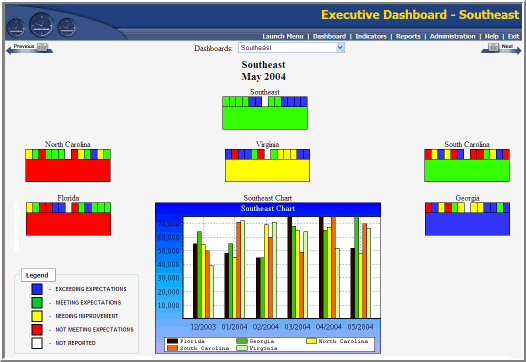Click the Legend tab label
This screenshot has width=526, height=362.
coord(38,275)
